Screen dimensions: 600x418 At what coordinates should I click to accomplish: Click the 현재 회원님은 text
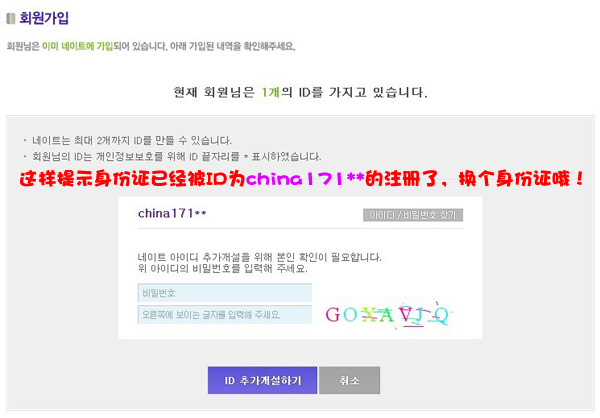(214, 92)
